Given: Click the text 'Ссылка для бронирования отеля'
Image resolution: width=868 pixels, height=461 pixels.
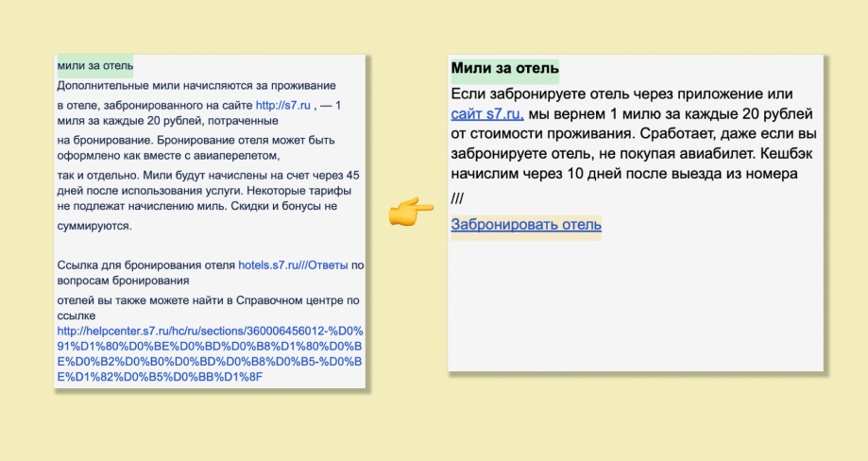Looking at the screenshot, I should coord(146,265).
